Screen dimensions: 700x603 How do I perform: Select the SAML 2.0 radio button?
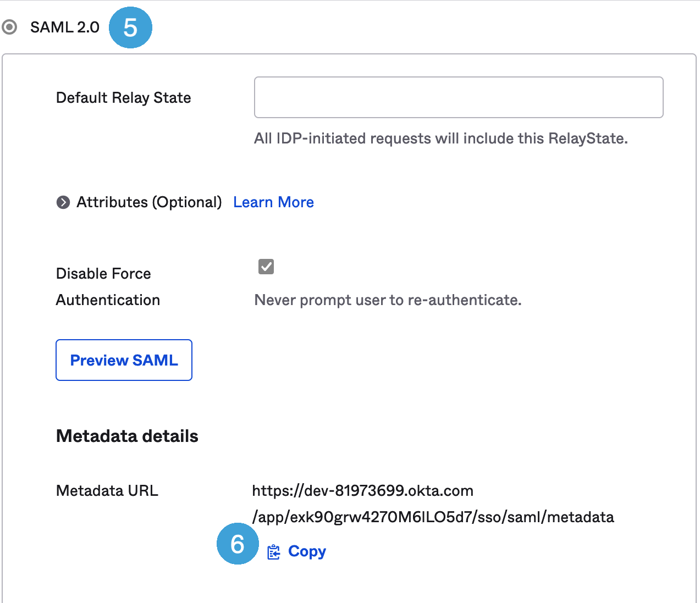point(9,27)
